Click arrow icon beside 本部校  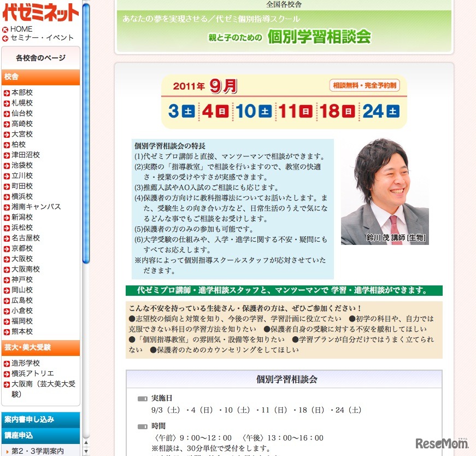click(7, 93)
